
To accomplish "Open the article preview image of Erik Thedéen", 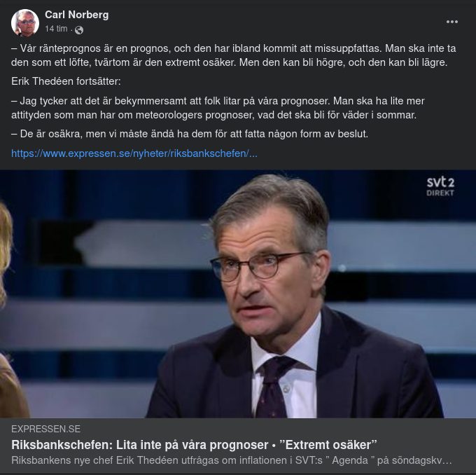I will pos(238,294).
